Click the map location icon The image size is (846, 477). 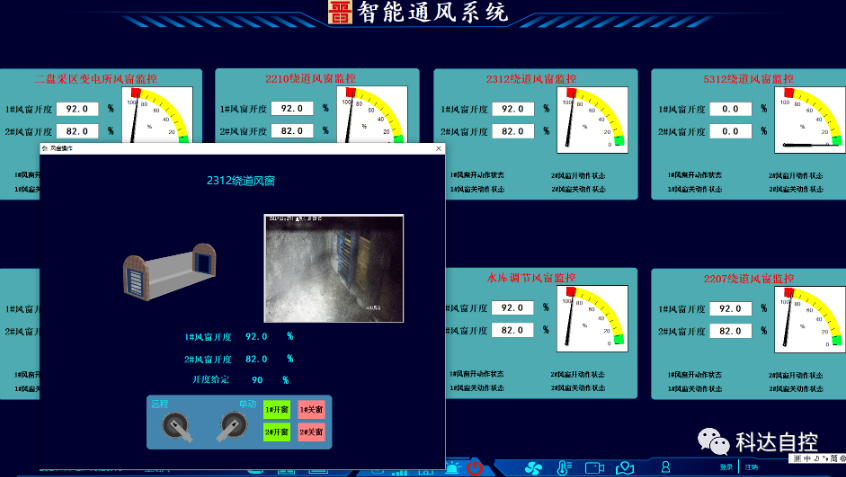coord(626,467)
